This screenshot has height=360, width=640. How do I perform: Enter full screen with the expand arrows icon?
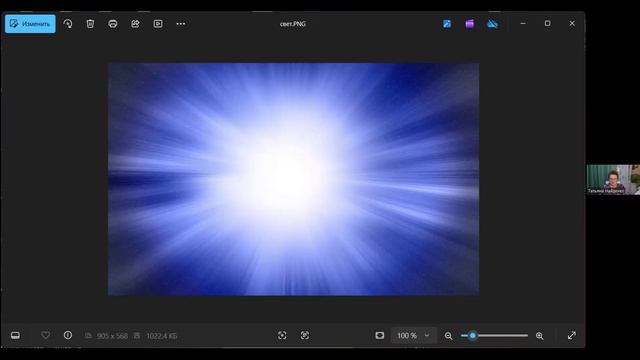[572, 336]
